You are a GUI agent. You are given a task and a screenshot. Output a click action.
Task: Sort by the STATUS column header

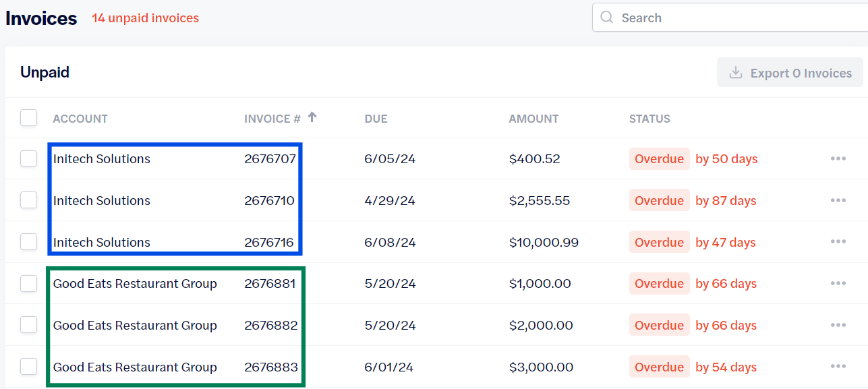[649, 119]
